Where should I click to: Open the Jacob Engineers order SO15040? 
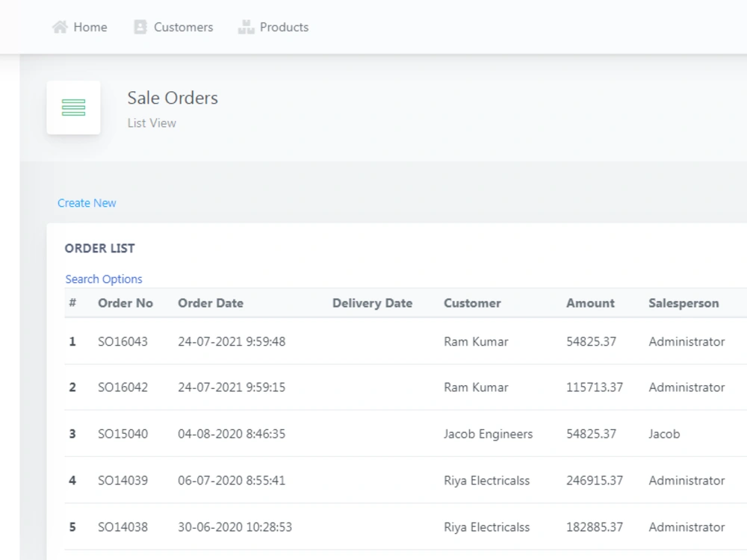tap(406, 434)
